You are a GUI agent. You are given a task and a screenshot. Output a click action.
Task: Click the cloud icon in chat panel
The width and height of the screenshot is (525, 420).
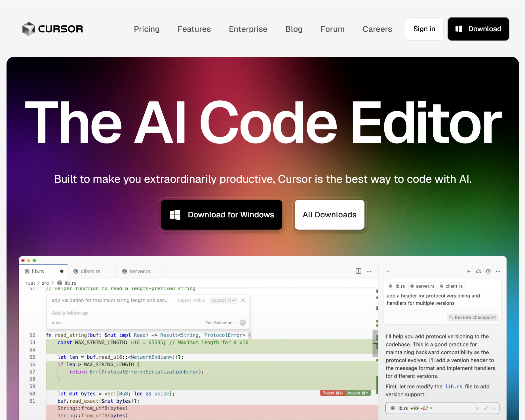478,271
